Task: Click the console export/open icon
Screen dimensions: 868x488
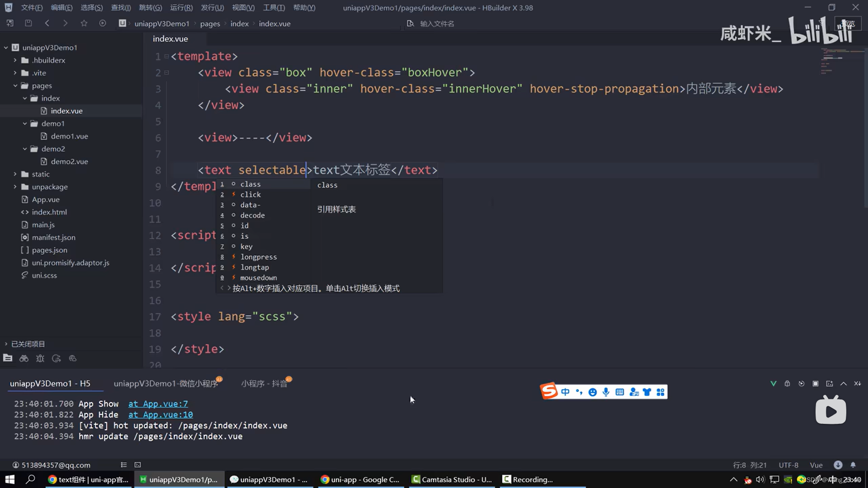Action: point(830,384)
